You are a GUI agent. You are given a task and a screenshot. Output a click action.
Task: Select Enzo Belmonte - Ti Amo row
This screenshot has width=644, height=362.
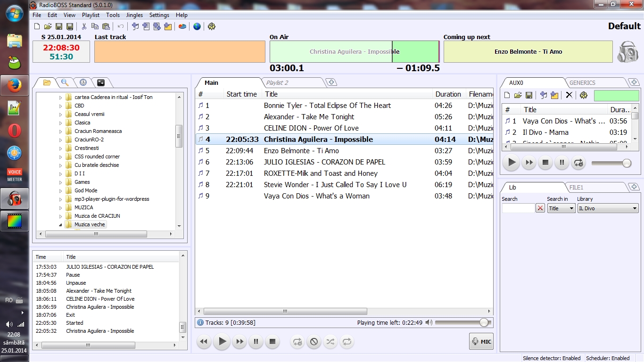point(344,151)
